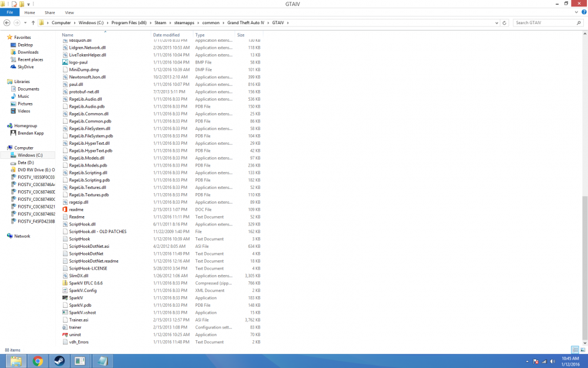Select logo-paul BMP file icon

[65, 62]
